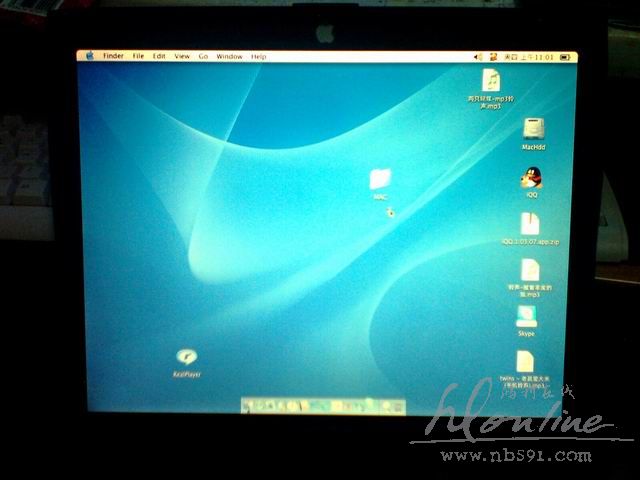
Task: Open the Edit menu
Action: click(159, 56)
